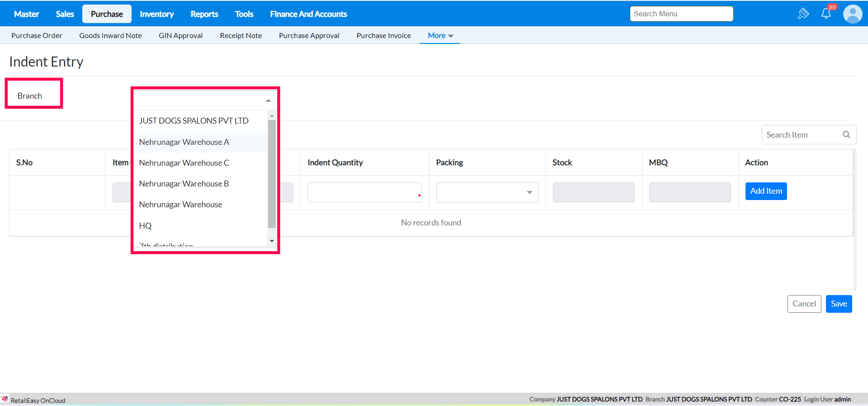Click the Cancel button
Screen dimensions: 868x406
804,304
